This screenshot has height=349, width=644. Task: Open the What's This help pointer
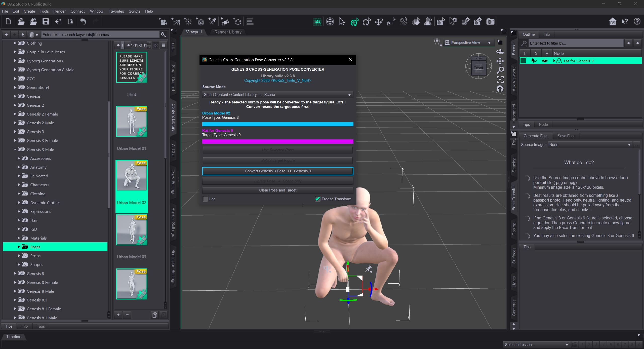tap(625, 22)
